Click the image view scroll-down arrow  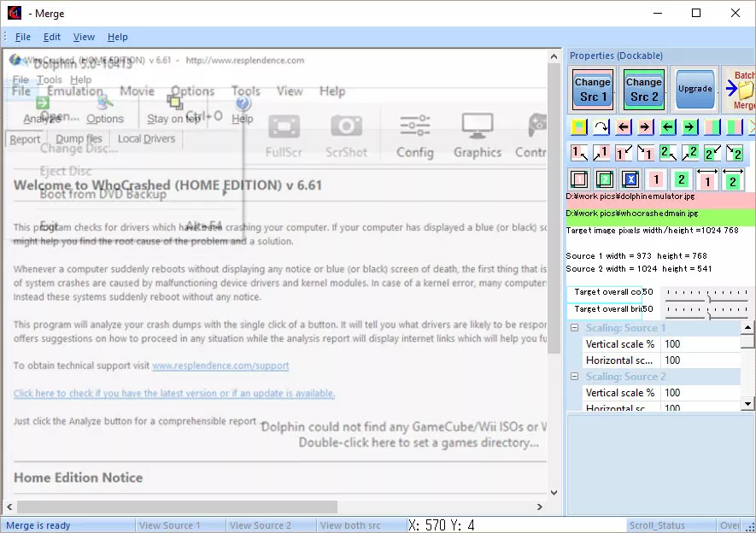pos(554,493)
